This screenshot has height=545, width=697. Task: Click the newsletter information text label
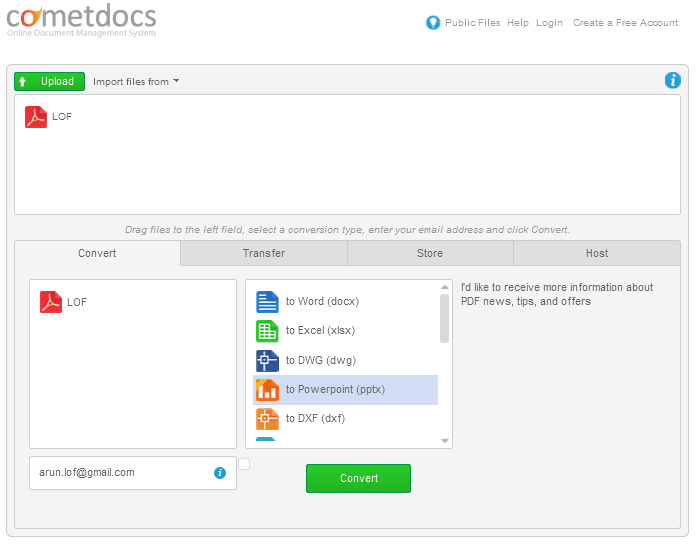click(557, 294)
